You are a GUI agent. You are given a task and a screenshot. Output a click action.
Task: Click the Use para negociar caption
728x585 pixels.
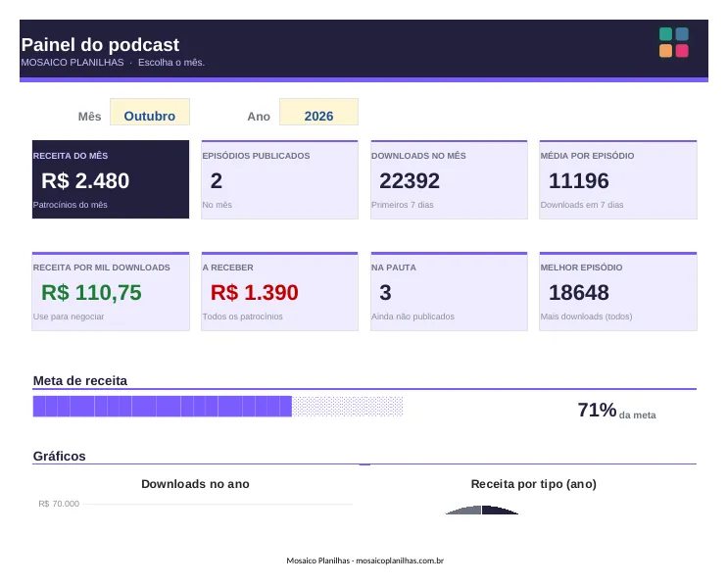click(x=69, y=317)
